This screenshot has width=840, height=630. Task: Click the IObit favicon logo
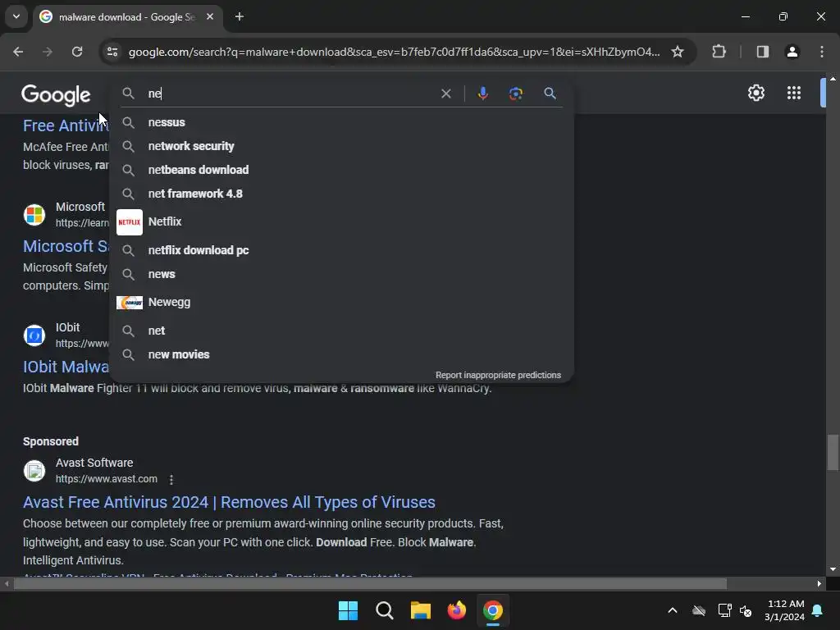[34, 336]
